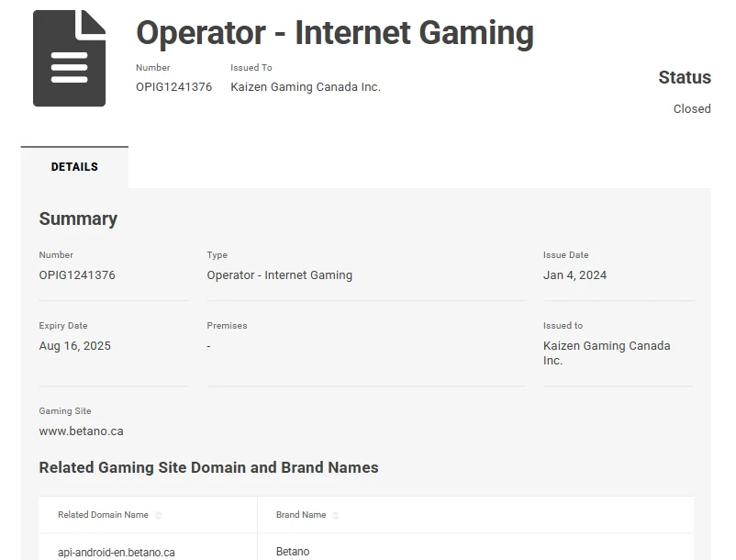This screenshot has height=560, width=736.
Task: Sort by Brand Name arrows
Action: 335,515
